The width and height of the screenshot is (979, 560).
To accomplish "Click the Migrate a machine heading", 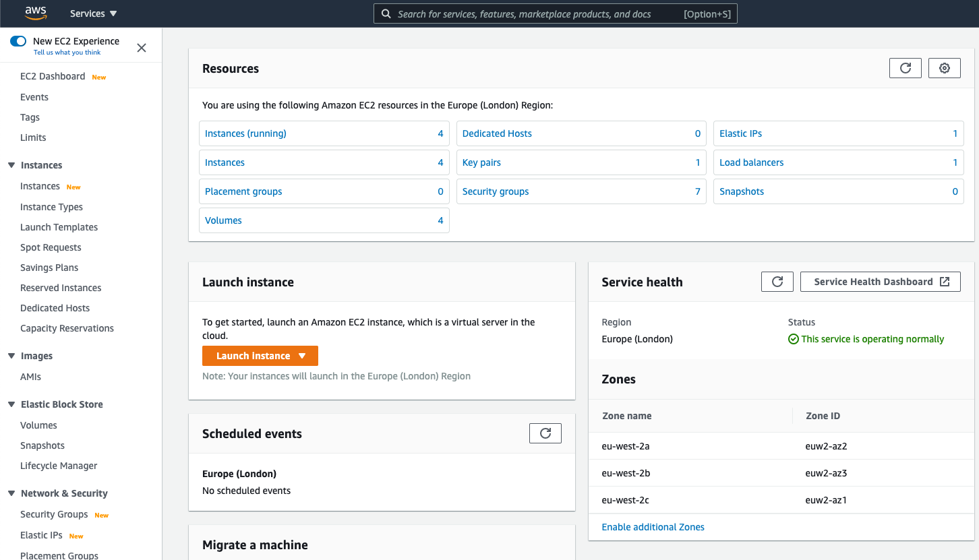I will 255,545.
